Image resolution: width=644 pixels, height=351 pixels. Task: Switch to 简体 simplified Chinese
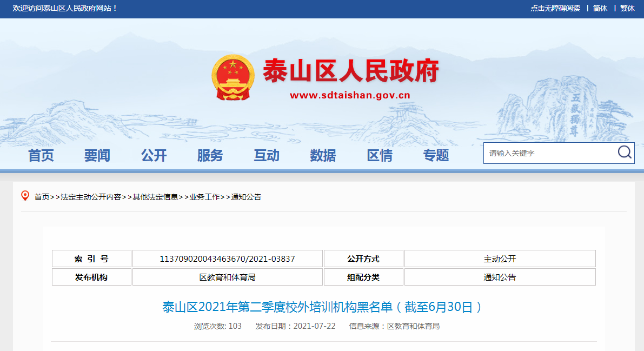coord(600,8)
